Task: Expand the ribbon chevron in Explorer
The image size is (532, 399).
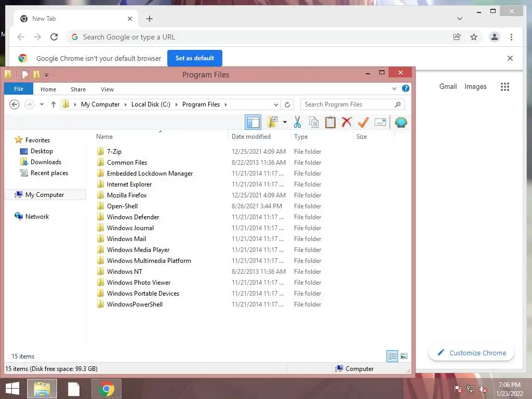Action: [x=394, y=89]
